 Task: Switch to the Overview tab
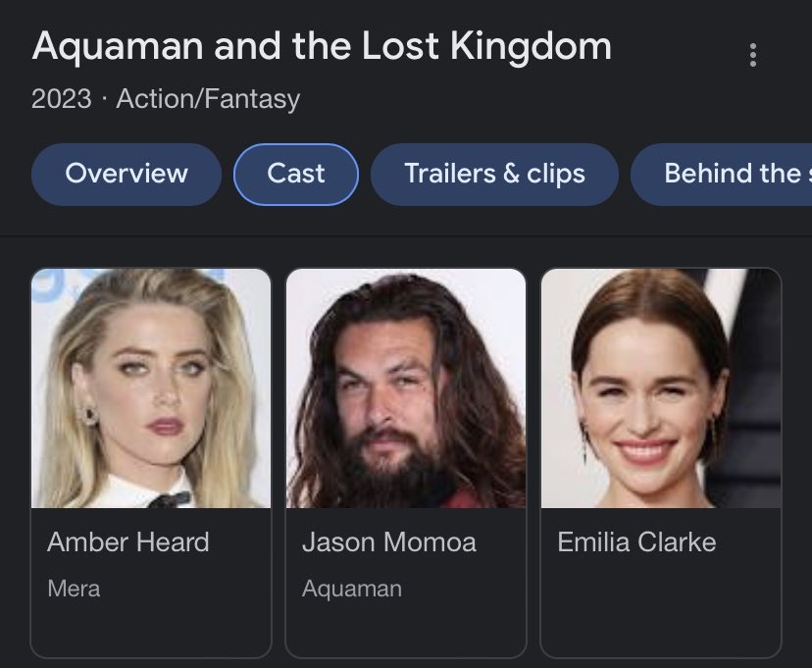point(127,175)
